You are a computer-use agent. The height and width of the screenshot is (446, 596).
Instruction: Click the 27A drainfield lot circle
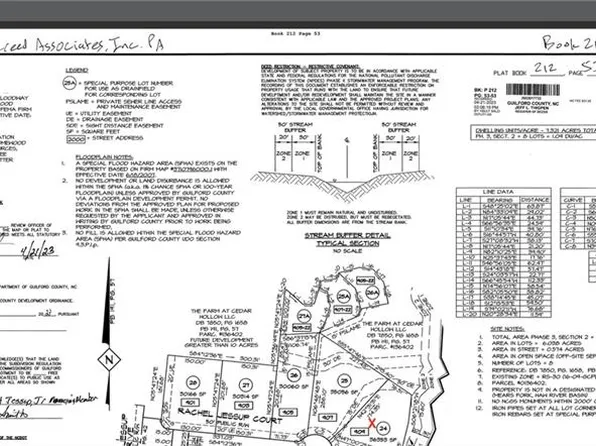coord(303,316)
